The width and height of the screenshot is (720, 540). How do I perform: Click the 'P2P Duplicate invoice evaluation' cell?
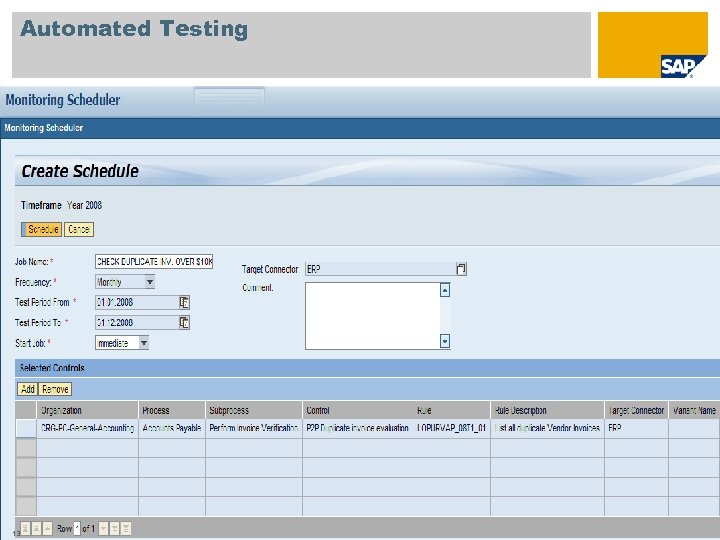click(357, 428)
